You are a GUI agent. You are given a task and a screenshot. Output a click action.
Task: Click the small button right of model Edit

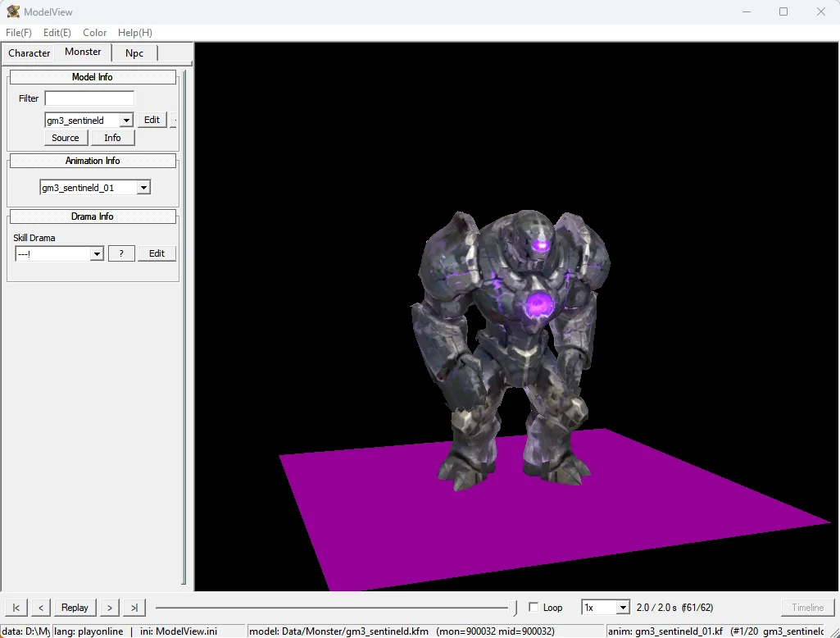tap(174, 120)
